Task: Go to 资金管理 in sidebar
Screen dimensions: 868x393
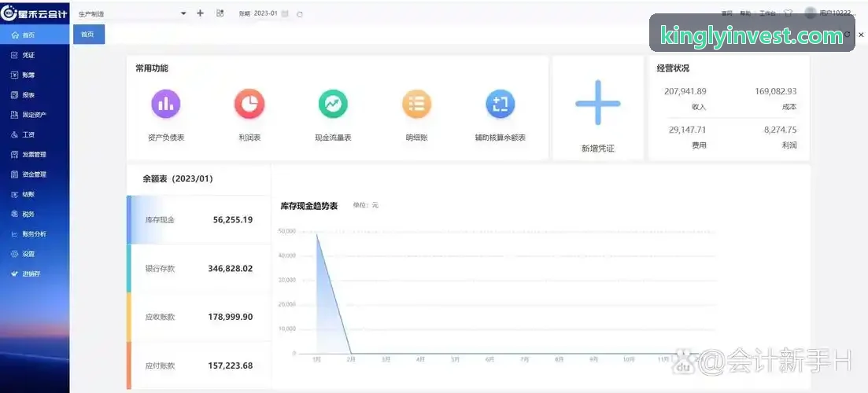Action: coord(35,174)
